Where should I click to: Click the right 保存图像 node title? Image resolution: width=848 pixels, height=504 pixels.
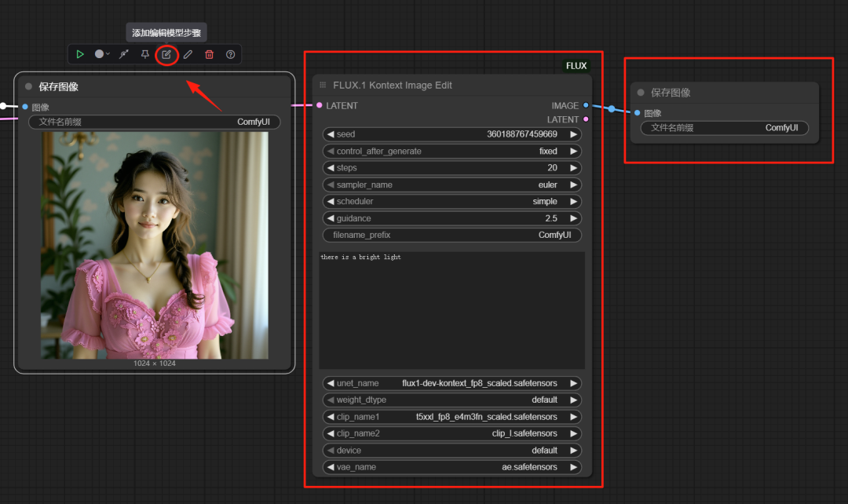tap(671, 93)
